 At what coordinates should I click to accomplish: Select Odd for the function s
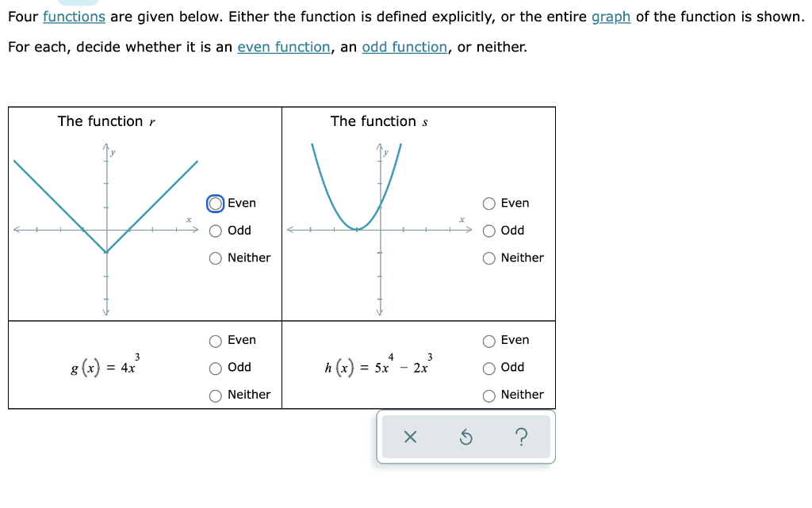tap(488, 231)
